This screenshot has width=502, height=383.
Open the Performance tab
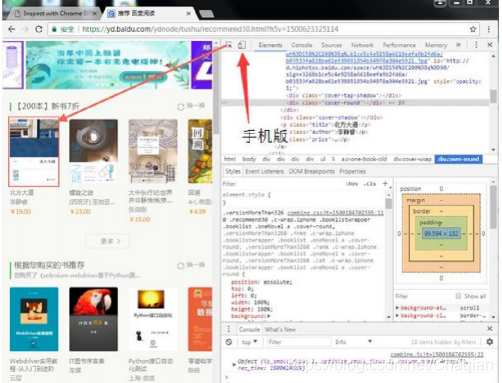[399, 45]
